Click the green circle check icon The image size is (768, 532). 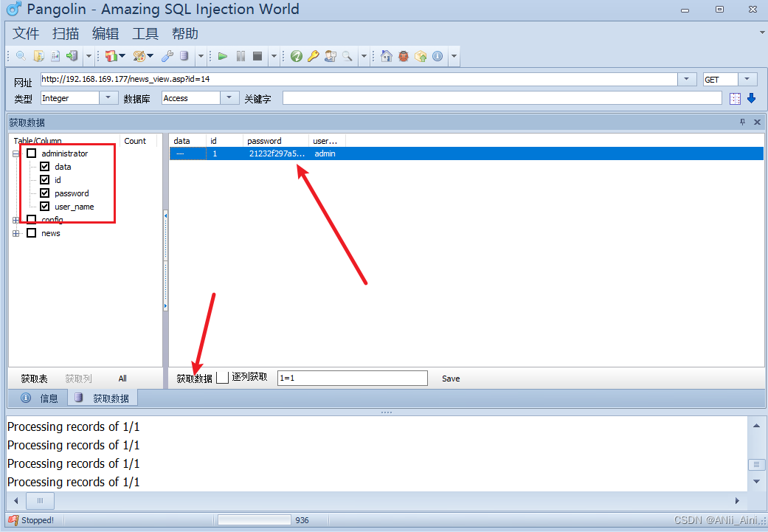(297, 56)
